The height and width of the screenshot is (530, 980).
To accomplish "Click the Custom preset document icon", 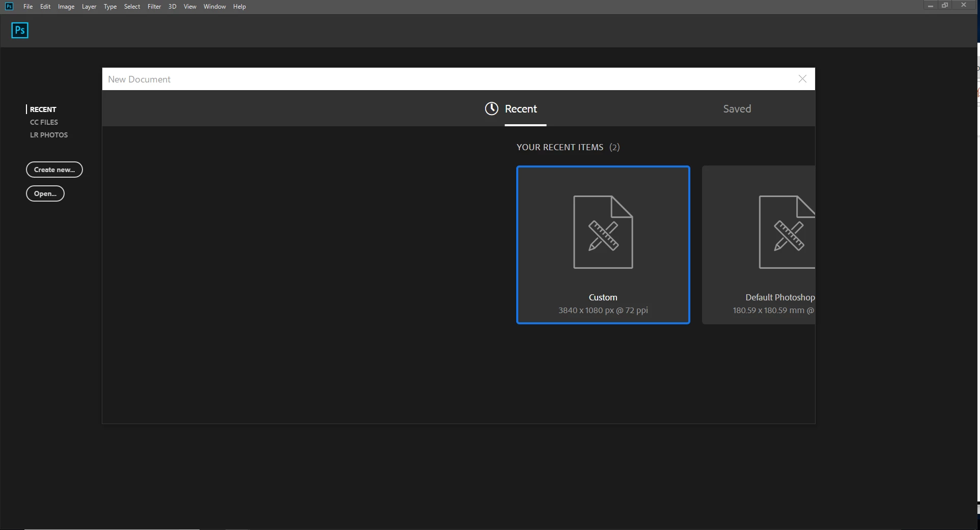I will (603, 232).
